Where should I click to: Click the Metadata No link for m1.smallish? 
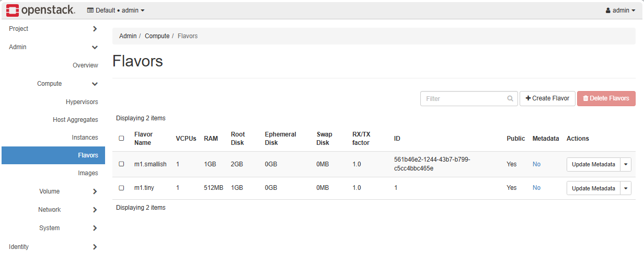click(536, 164)
